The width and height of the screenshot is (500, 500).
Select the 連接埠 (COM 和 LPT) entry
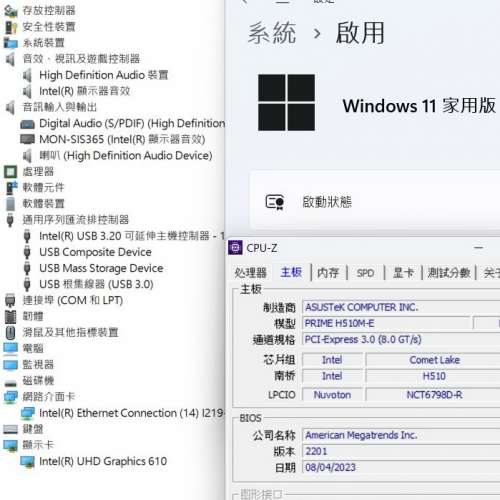coord(73,300)
